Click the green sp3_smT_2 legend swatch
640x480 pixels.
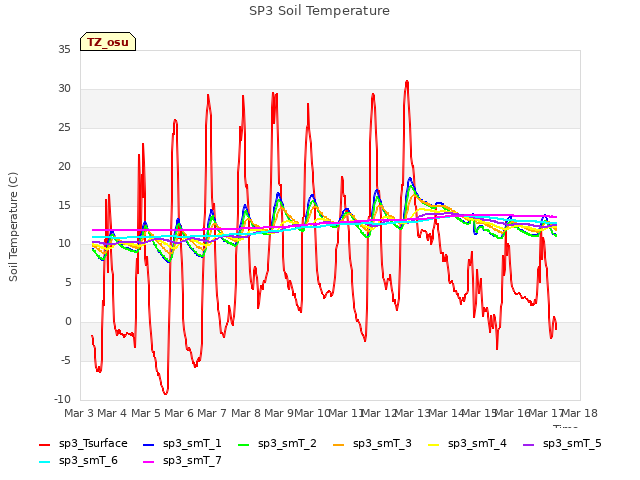point(244,444)
